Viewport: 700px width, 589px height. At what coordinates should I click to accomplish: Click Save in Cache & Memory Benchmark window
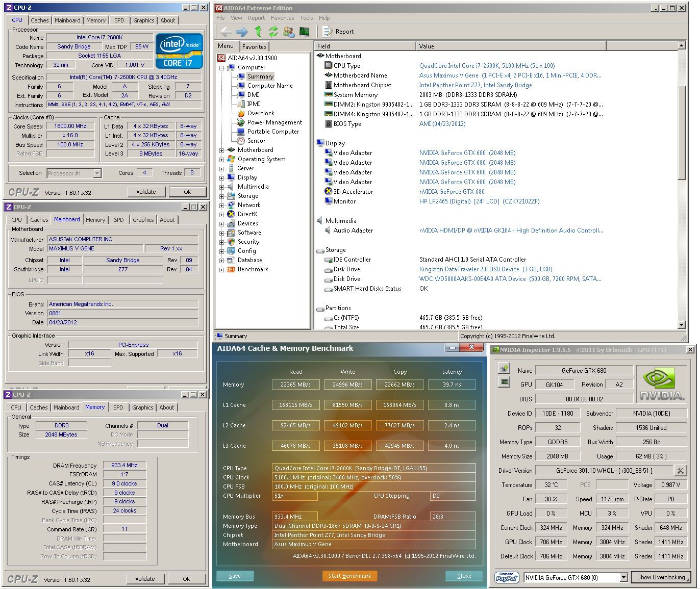(x=235, y=576)
